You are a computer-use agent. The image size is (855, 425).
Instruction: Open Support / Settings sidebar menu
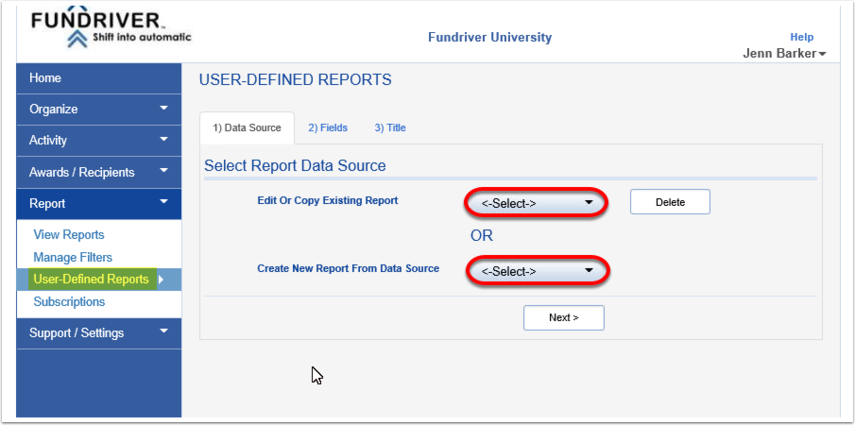99,333
